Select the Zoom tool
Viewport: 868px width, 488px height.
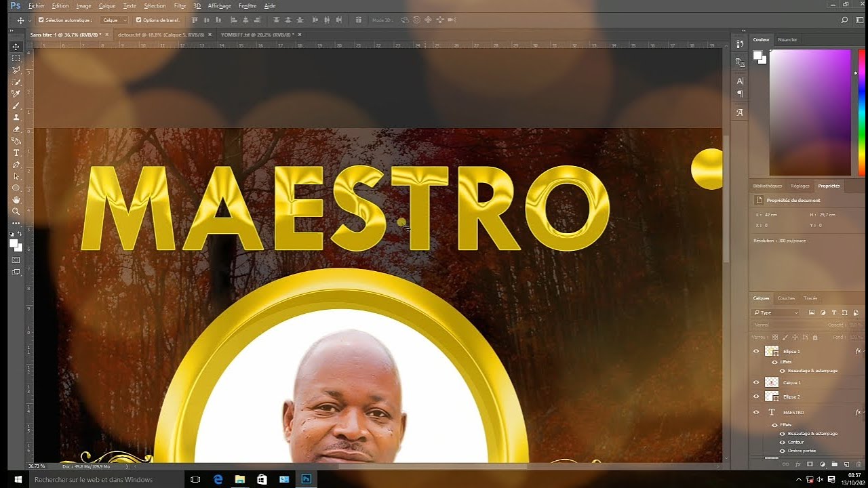coord(16,211)
